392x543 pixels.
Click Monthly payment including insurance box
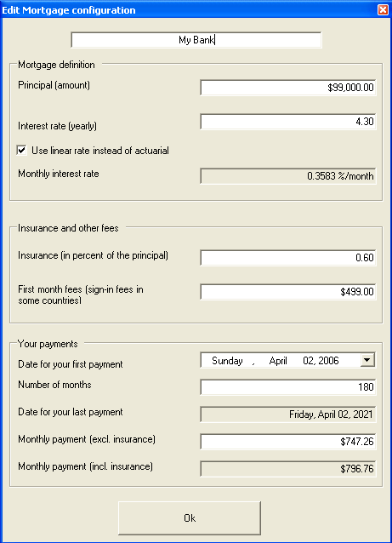[x=288, y=469]
